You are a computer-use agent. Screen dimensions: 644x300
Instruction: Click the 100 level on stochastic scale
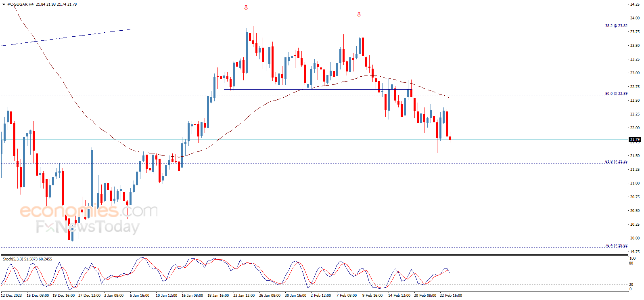(x=632, y=258)
